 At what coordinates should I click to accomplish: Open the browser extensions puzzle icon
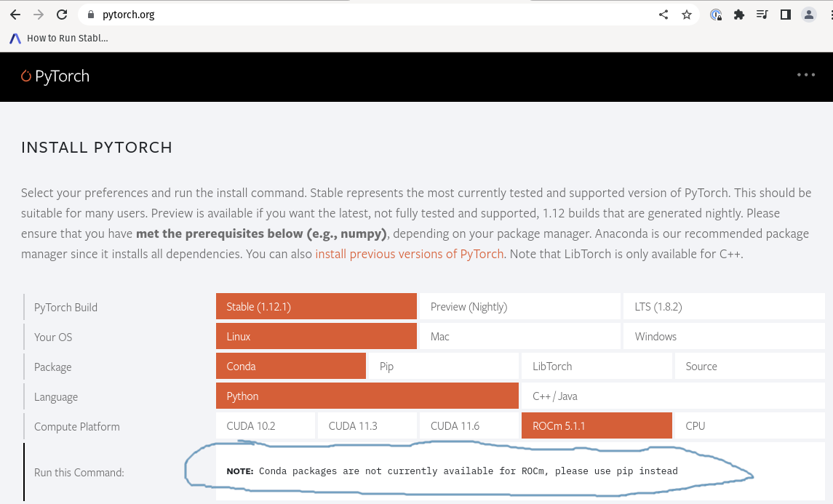coord(738,14)
